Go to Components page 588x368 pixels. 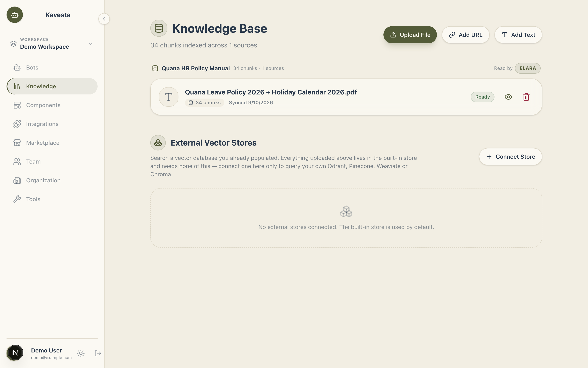tap(52, 105)
